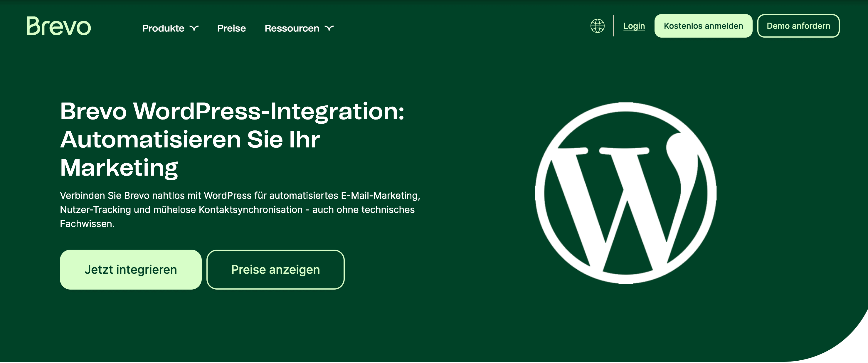Select the Preise anzeigen button
This screenshot has height=363, width=868.
(x=275, y=270)
